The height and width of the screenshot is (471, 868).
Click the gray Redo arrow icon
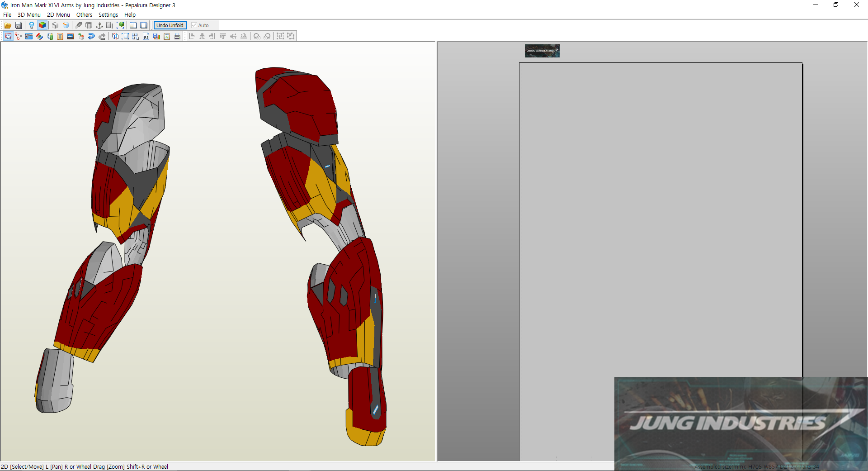coord(102,36)
